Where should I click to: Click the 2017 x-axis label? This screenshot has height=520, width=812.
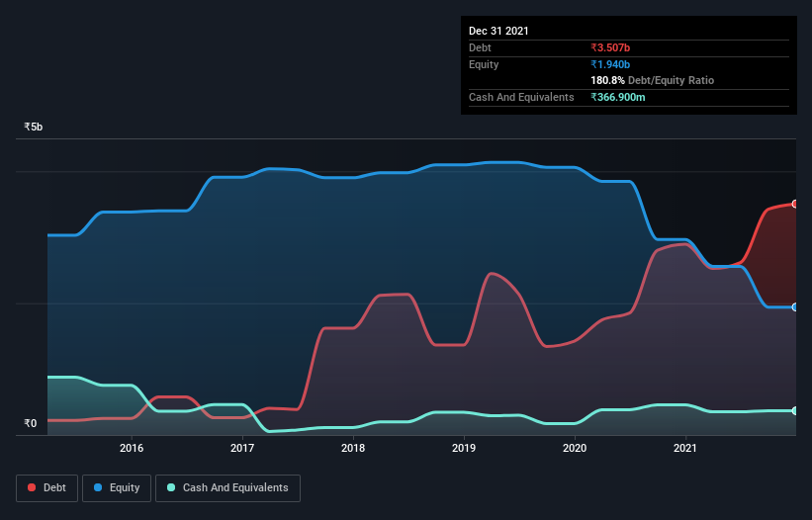(242, 448)
